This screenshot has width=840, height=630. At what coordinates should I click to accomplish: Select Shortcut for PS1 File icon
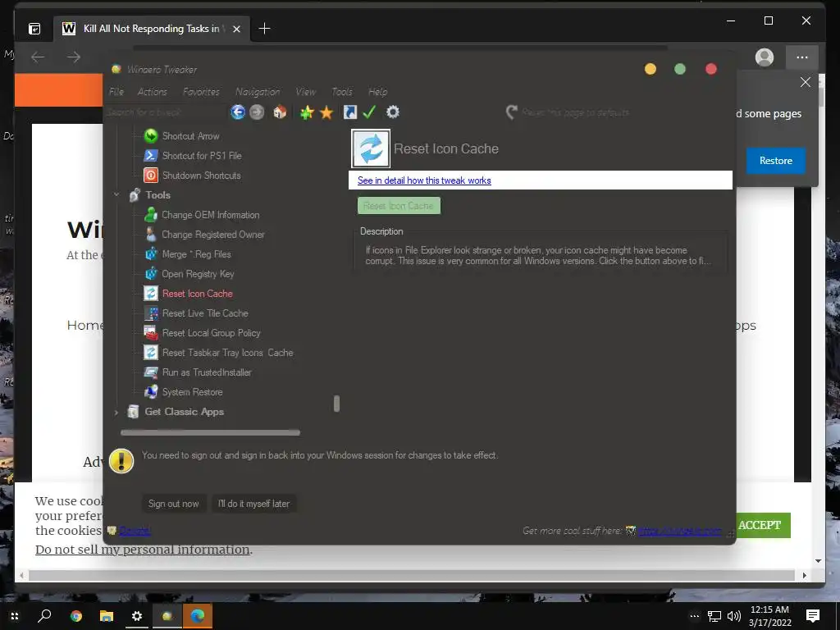pos(151,155)
